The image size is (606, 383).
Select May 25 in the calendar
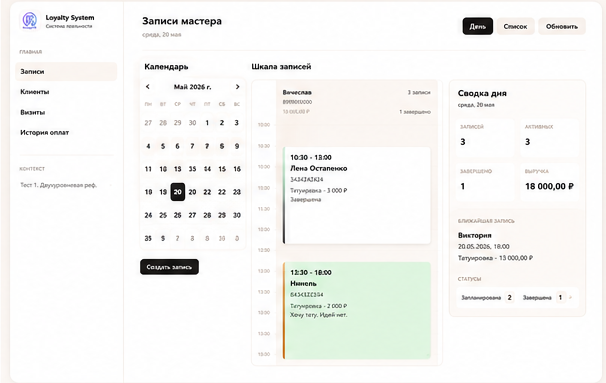click(x=163, y=215)
